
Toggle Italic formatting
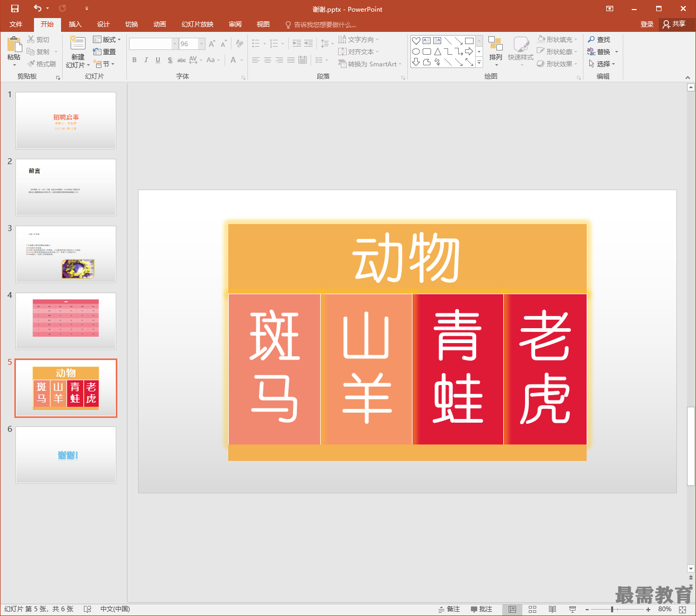(x=146, y=60)
